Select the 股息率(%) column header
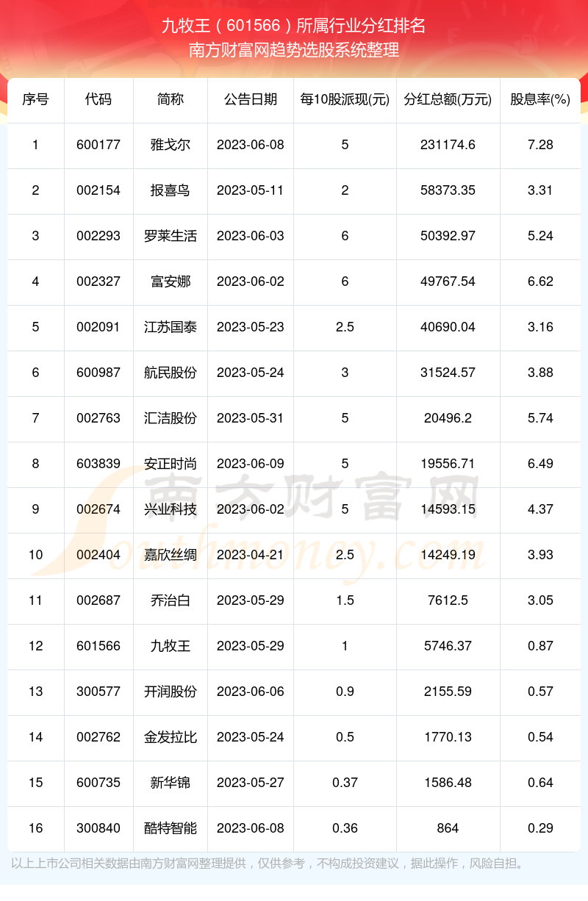The image size is (588, 901). click(540, 99)
